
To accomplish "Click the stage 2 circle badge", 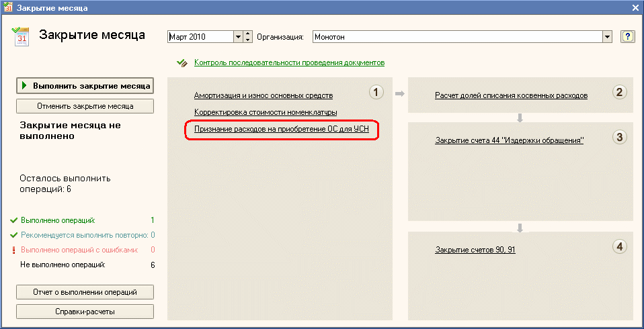I will pyautogui.click(x=620, y=92).
